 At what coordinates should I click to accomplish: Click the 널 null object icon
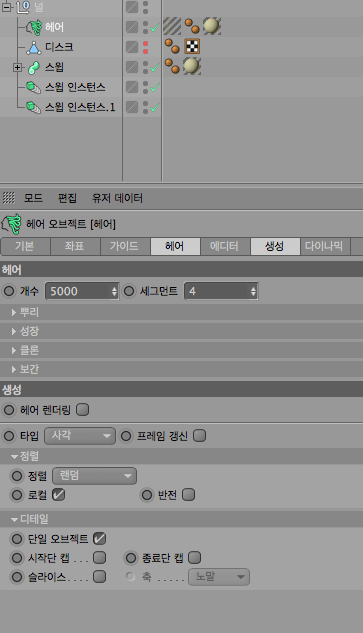point(23,7)
